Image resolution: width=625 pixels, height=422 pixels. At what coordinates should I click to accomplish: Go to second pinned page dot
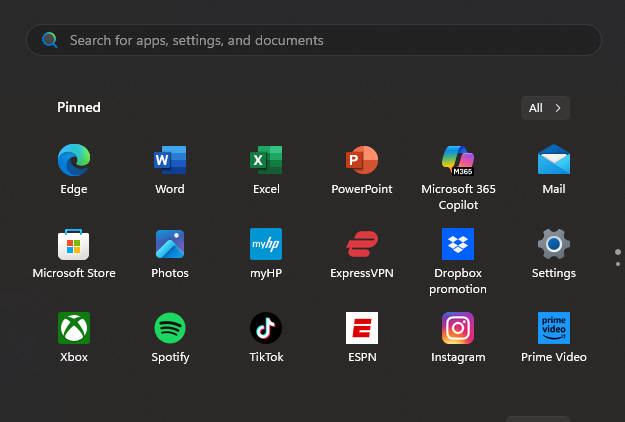(617, 264)
